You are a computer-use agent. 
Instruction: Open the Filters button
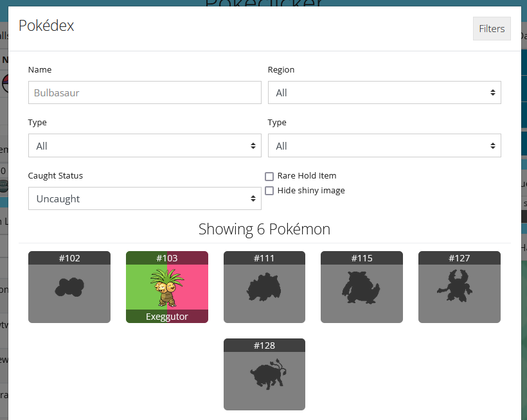pos(492,28)
